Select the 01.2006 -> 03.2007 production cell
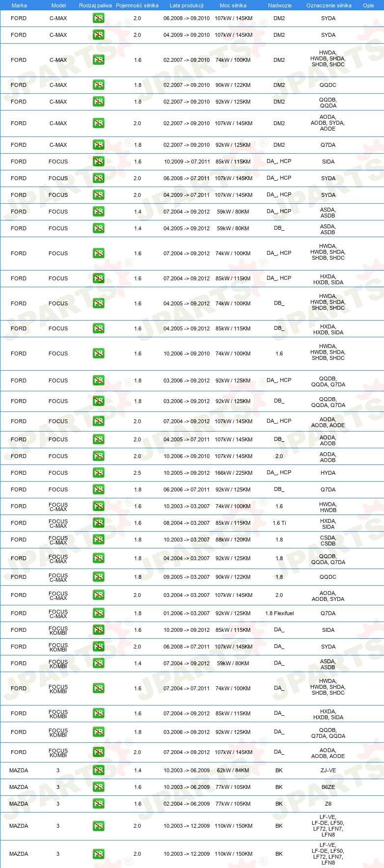The height and width of the screenshot is (868, 384). [187, 613]
